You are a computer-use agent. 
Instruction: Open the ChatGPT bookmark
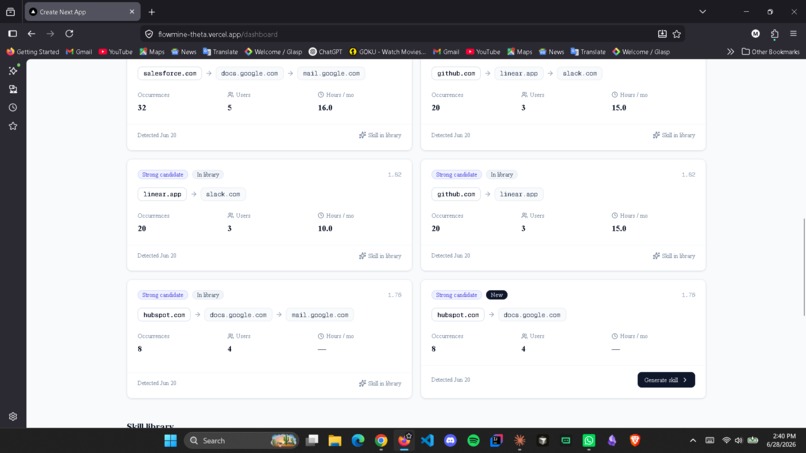pos(325,51)
